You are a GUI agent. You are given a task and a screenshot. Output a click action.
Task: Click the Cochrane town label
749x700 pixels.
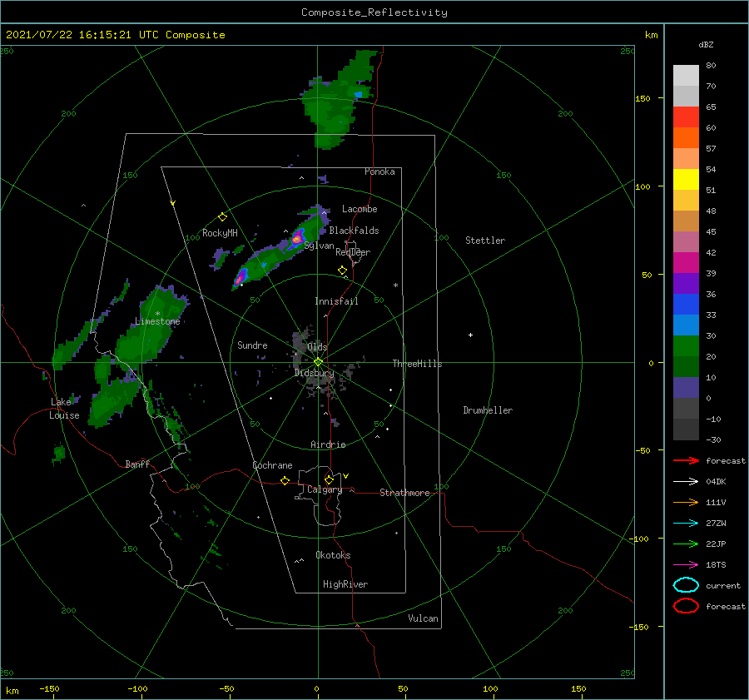click(272, 465)
